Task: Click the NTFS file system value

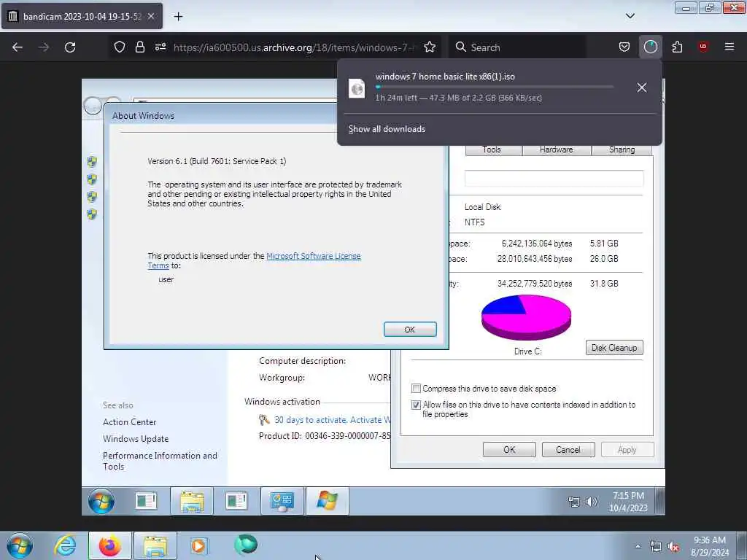Action: click(x=474, y=222)
